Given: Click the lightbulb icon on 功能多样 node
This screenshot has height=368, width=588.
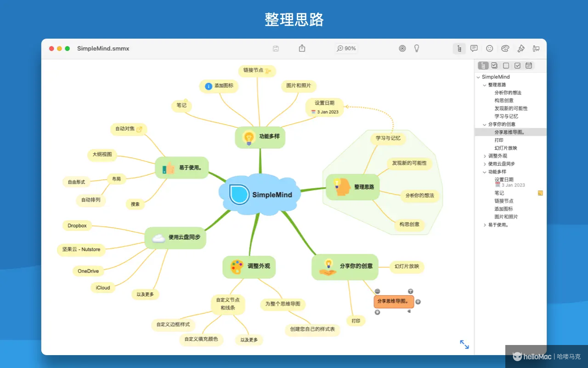Looking at the screenshot, I should (249, 137).
